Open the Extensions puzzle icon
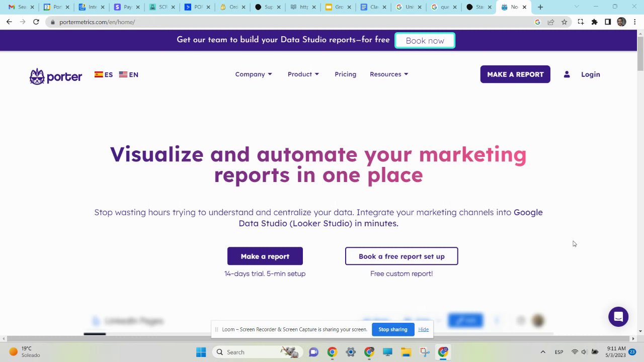 594,22
